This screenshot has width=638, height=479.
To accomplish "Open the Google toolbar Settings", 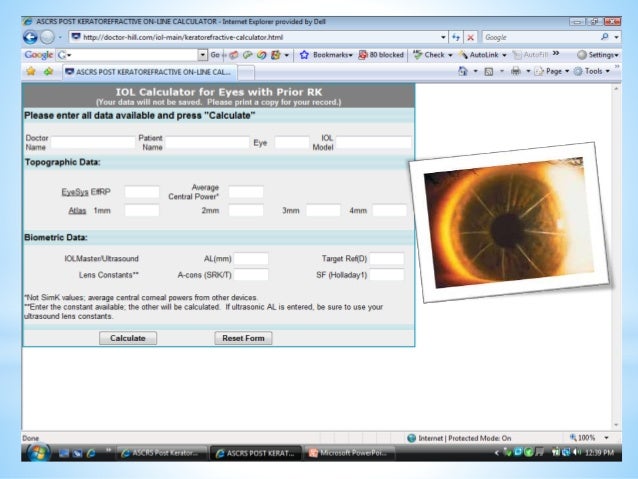I will [598, 55].
